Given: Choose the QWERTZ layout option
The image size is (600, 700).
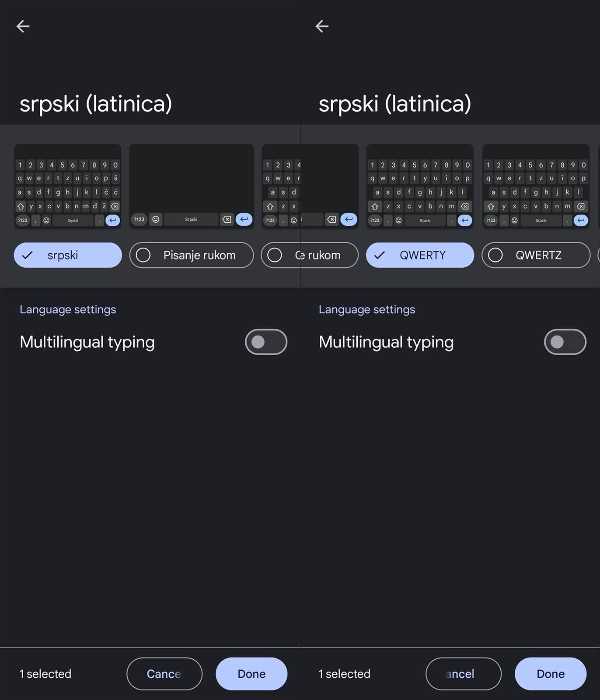Looking at the screenshot, I should [x=536, y=255].
